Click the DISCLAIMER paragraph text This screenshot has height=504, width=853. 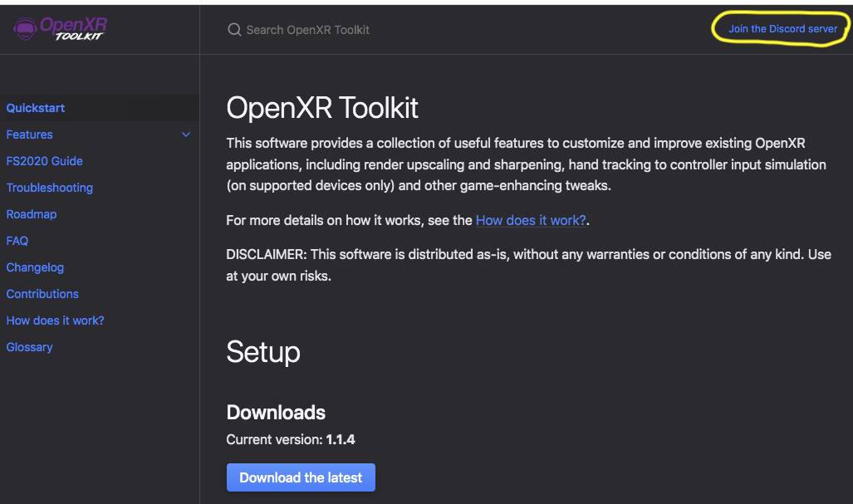(x=529, y=265)
